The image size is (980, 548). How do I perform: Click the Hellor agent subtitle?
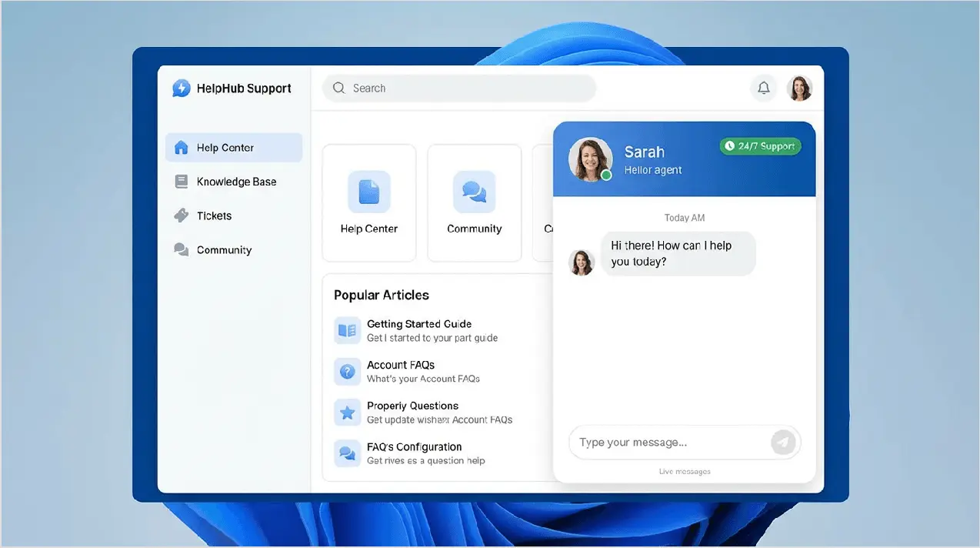coord(653,170)
